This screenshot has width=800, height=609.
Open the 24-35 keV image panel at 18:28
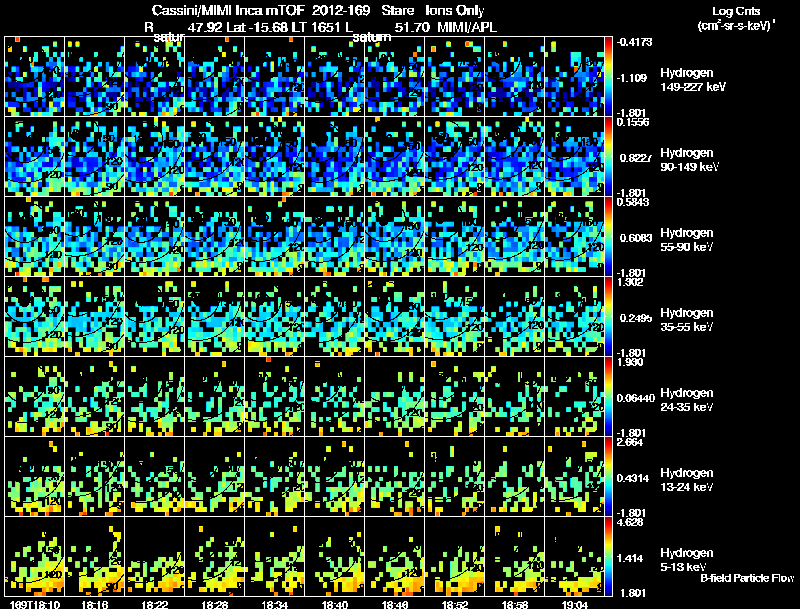(x=214, y=397)
